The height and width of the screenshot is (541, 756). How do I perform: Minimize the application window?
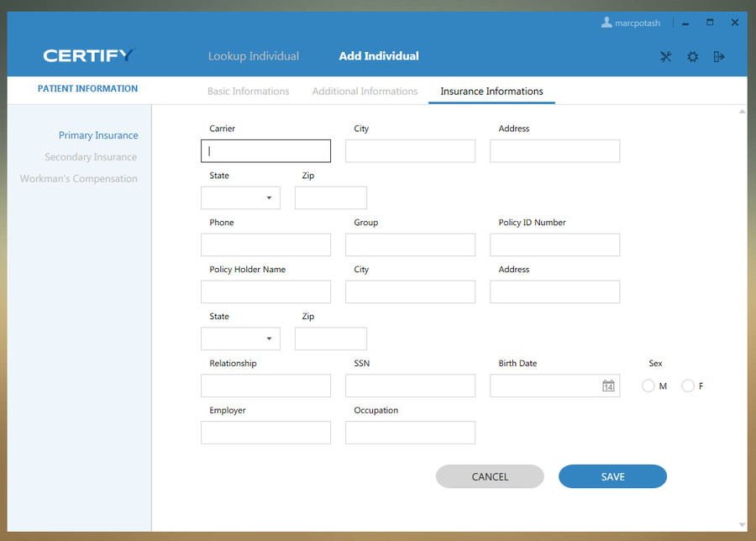[686, 23]
